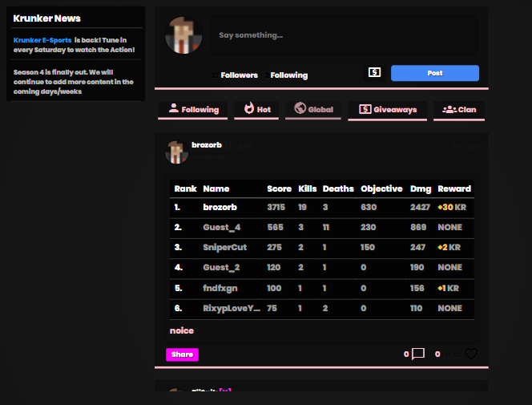Image resolution: width=532 pixels, height=405 pixels.
Task: Open the Clan feed tab
Action: pyautogui.click(x=459, y=109)
